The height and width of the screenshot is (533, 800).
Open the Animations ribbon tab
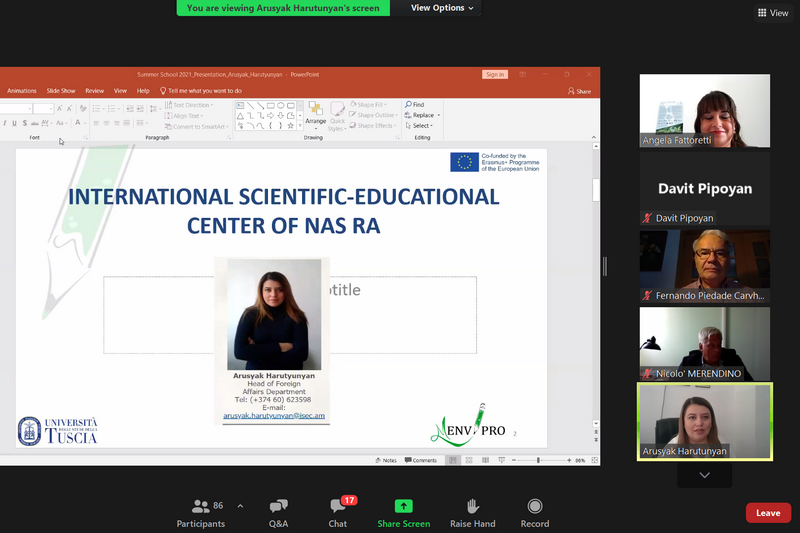[x=21, y=91]
